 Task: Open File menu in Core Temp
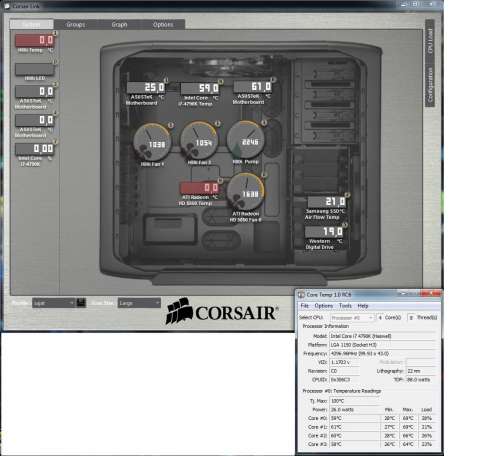point(304,306)
